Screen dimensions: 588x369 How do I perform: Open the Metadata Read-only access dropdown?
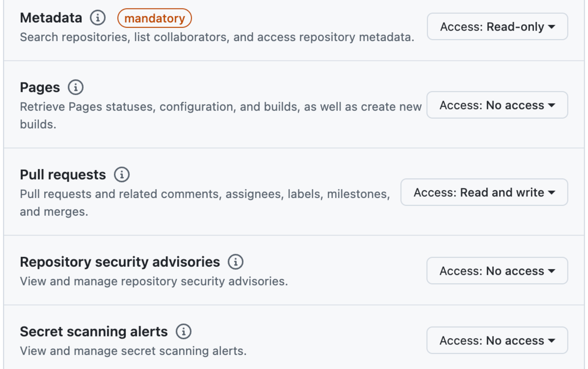pyautogui.click(x=497, y=27)
